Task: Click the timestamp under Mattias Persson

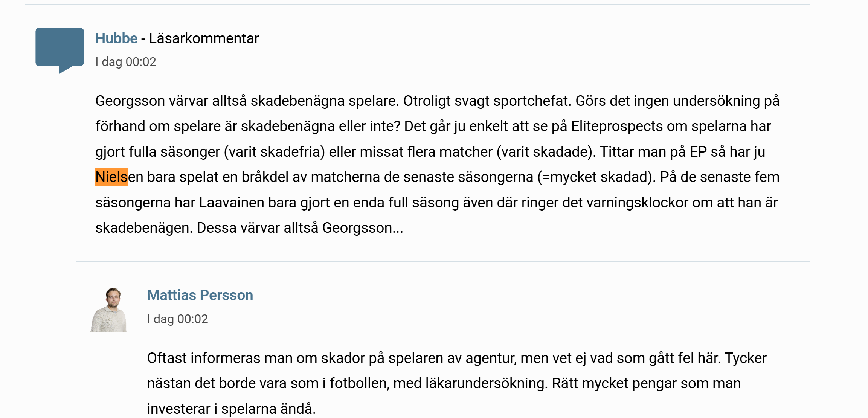Action: pos(177,319)
